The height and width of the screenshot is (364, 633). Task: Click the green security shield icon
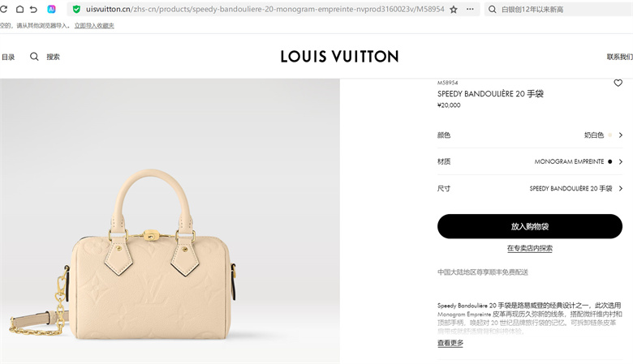tap(76, 9)
